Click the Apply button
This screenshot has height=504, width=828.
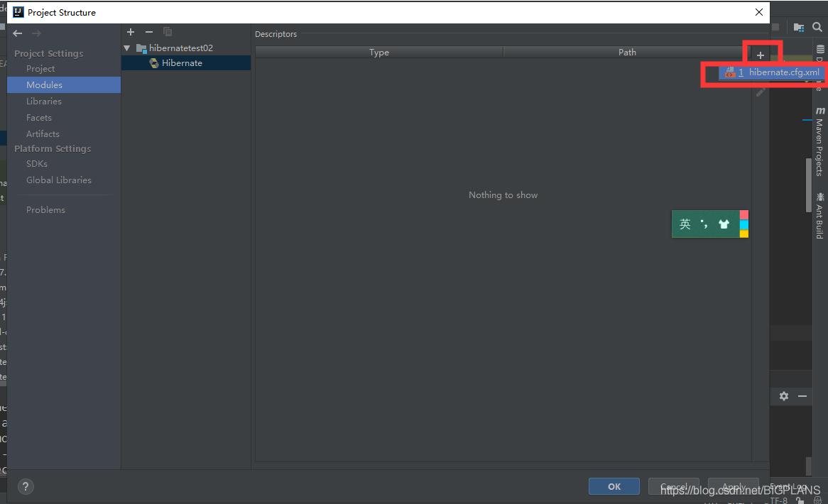coord(734,486)
